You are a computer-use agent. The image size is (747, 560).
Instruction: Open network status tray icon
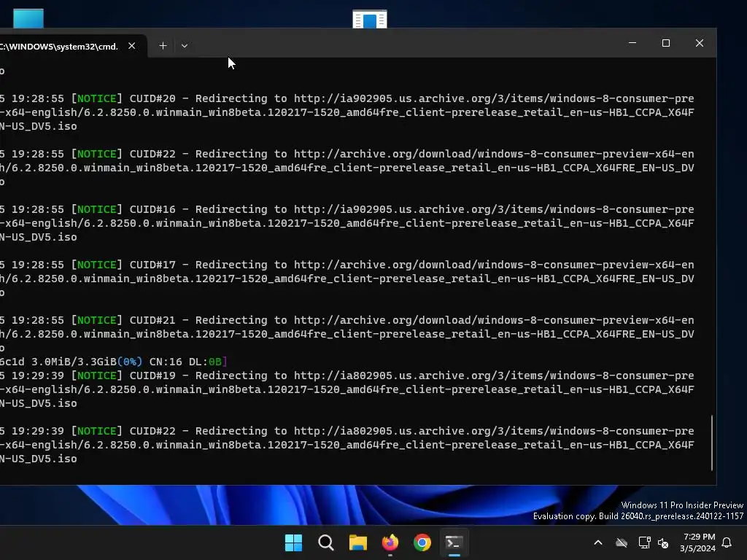click(x=644, y=542)
